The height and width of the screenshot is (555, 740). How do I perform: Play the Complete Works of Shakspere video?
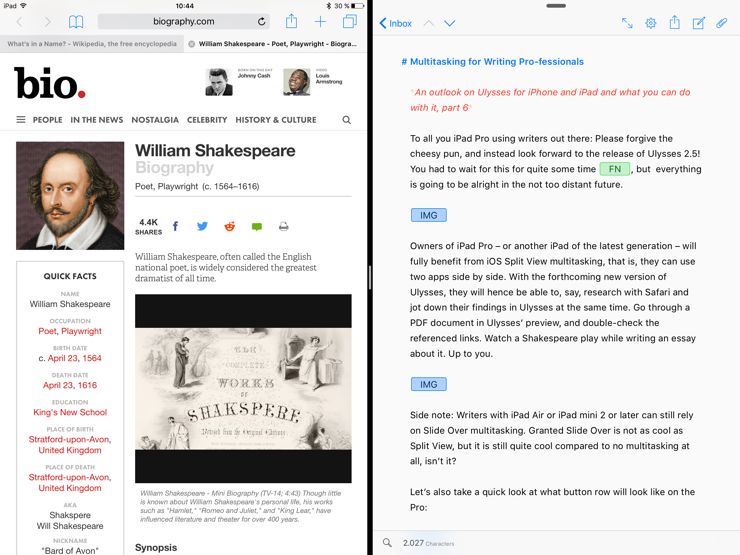tap(243, 388)
